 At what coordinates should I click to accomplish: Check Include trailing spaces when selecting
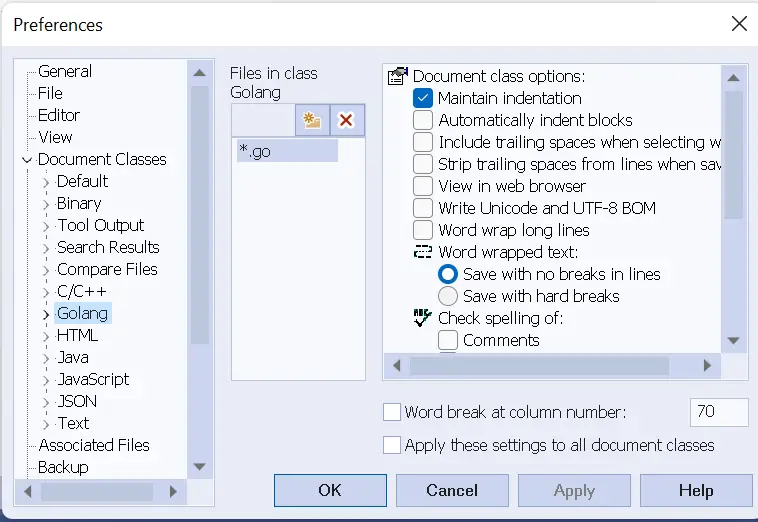click(423, 142)
